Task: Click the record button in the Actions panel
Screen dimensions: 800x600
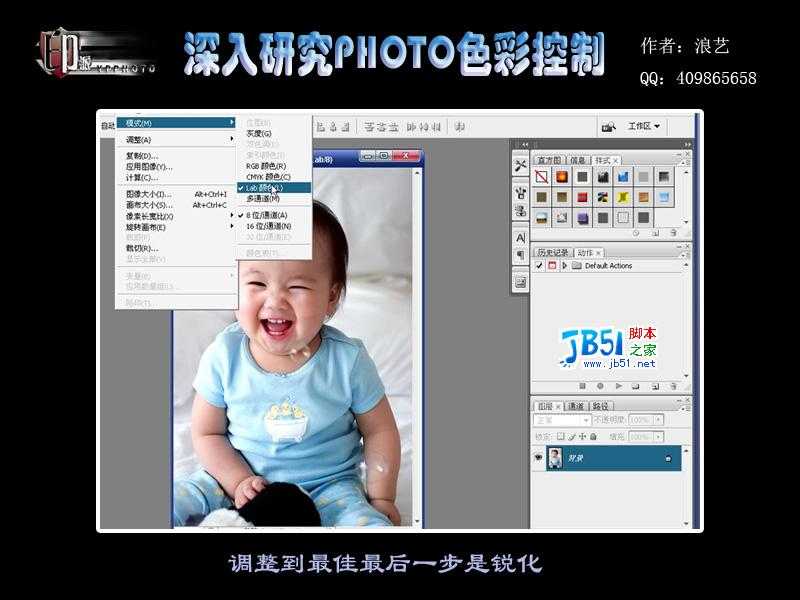Action: tap(601, 386)
